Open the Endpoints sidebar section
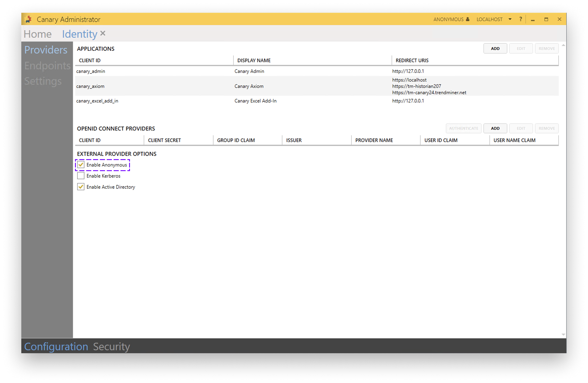The height and width of the screenshot is (383, 588). (48, 65)
